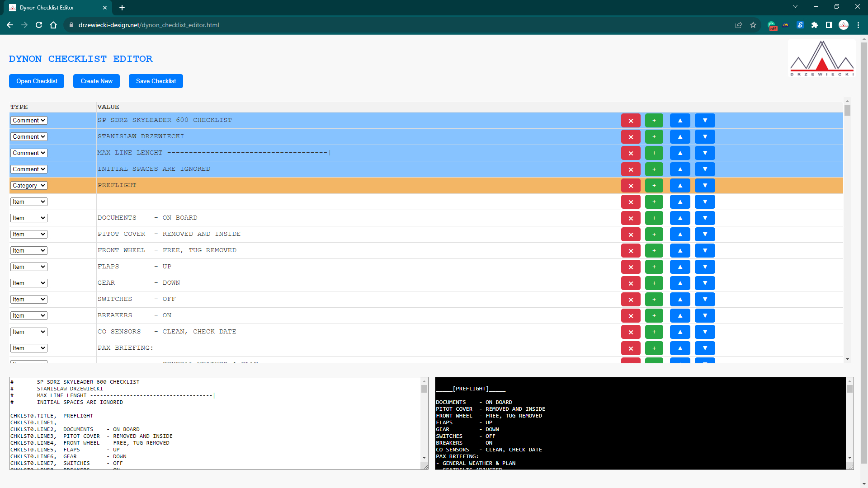This screenshot has width=868, height=488.
Task: Edit the PREFLIGHT category value field
Action: [358, 185]
